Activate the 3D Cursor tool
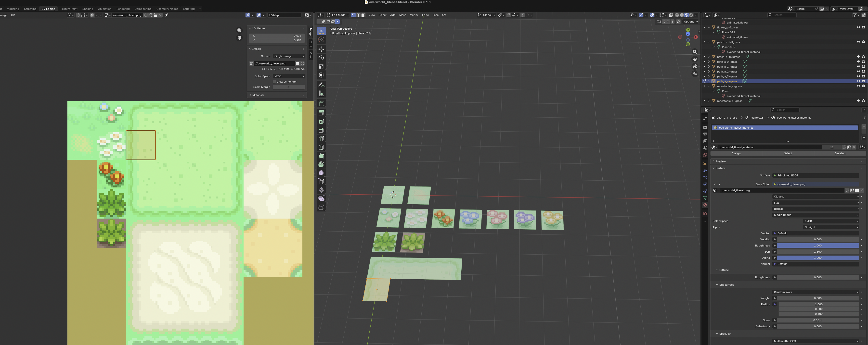Image resolution: width=868 pixels, height=345 pixels. [x=321, y=40]
